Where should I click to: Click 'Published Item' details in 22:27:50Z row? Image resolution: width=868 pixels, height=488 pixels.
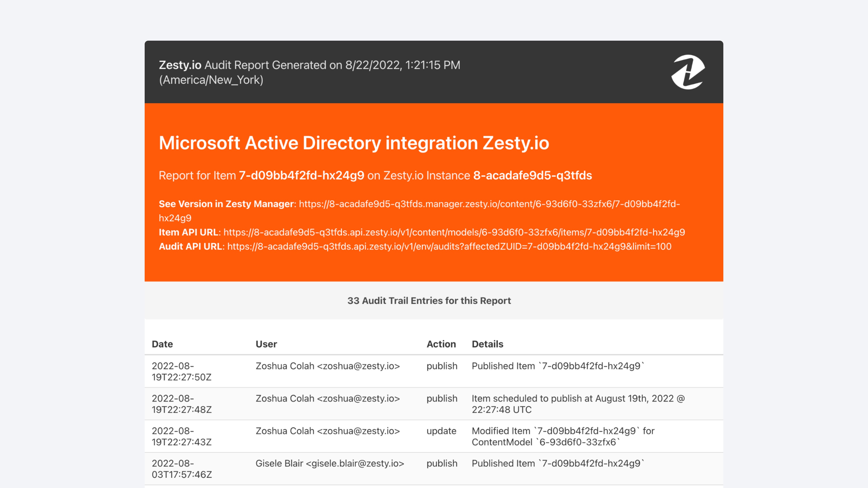tap(558, 366)
